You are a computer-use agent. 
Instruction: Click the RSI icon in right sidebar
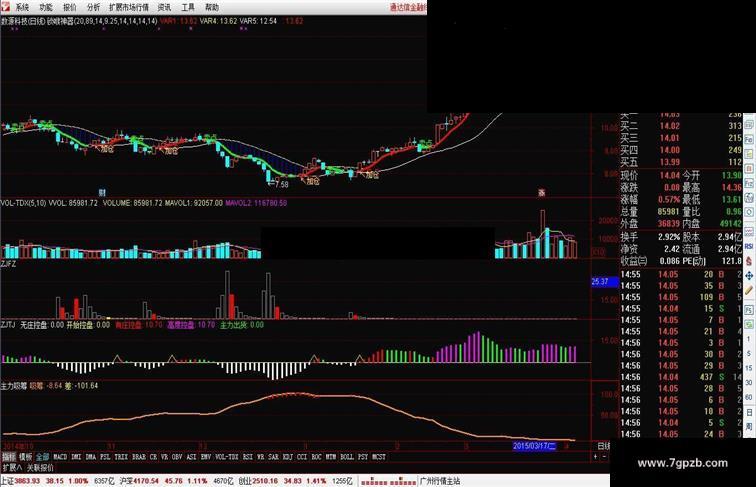749,246
